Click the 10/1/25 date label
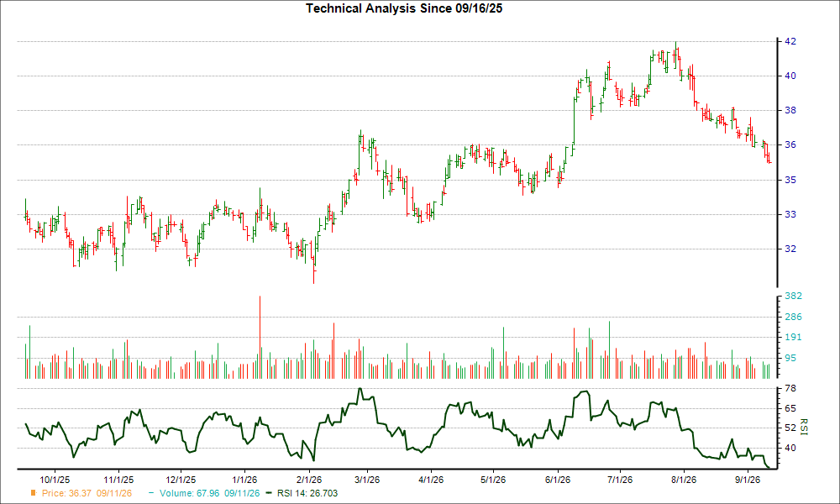 [x=55, y=480]
